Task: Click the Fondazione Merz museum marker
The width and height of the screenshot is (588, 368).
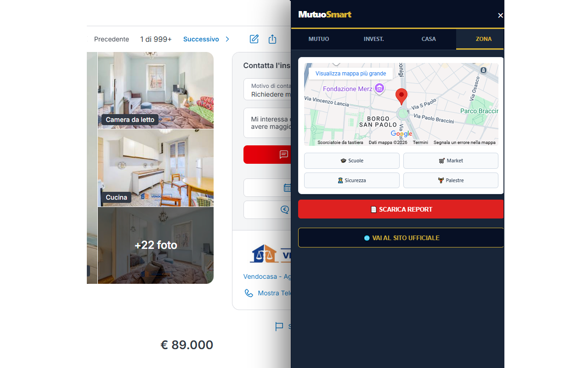Action: pos(379,88)
